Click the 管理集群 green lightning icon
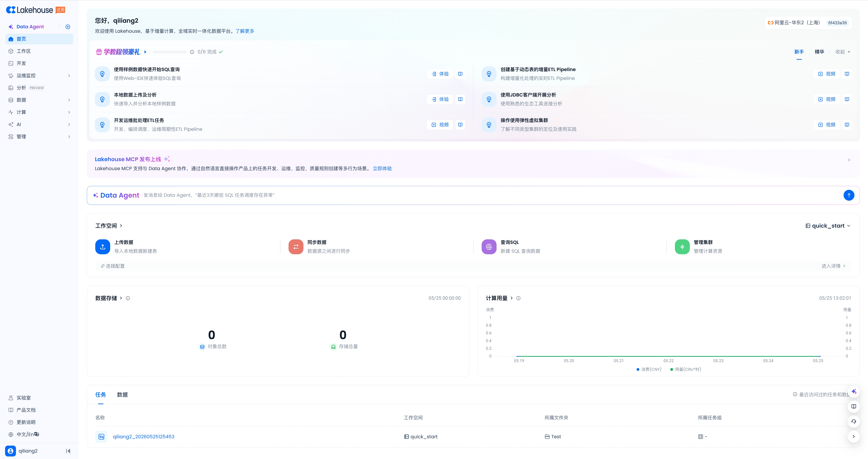868x459 pixels. coord(682,246)
